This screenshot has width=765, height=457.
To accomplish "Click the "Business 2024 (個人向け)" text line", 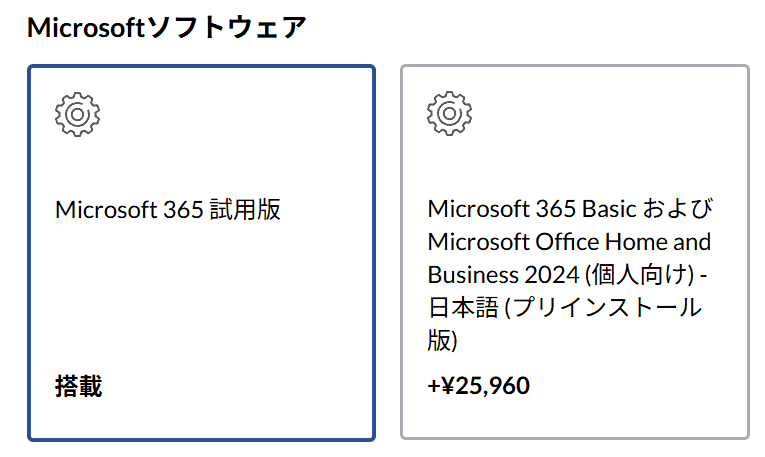I will pos(562,275).
